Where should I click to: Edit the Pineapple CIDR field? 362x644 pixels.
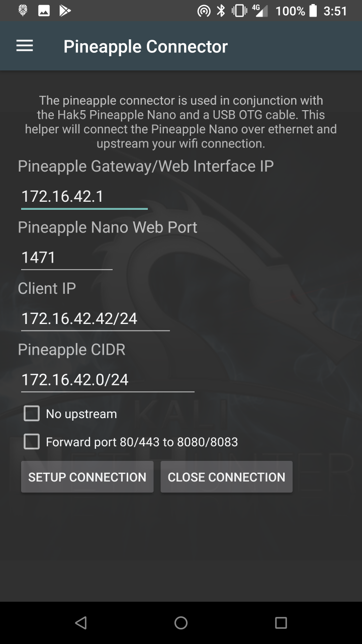tap(107, 379)
